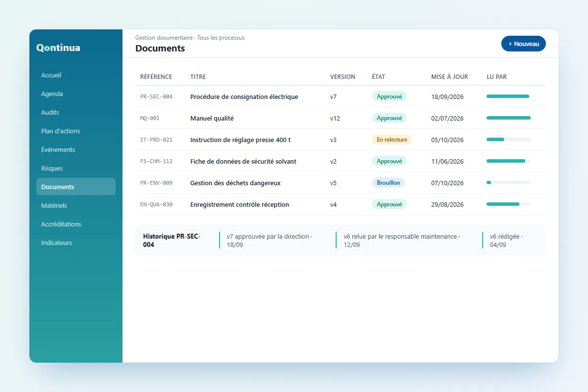The image size is (588, 392).
Task: Click version v5 cell
Action: coord(333,183)
